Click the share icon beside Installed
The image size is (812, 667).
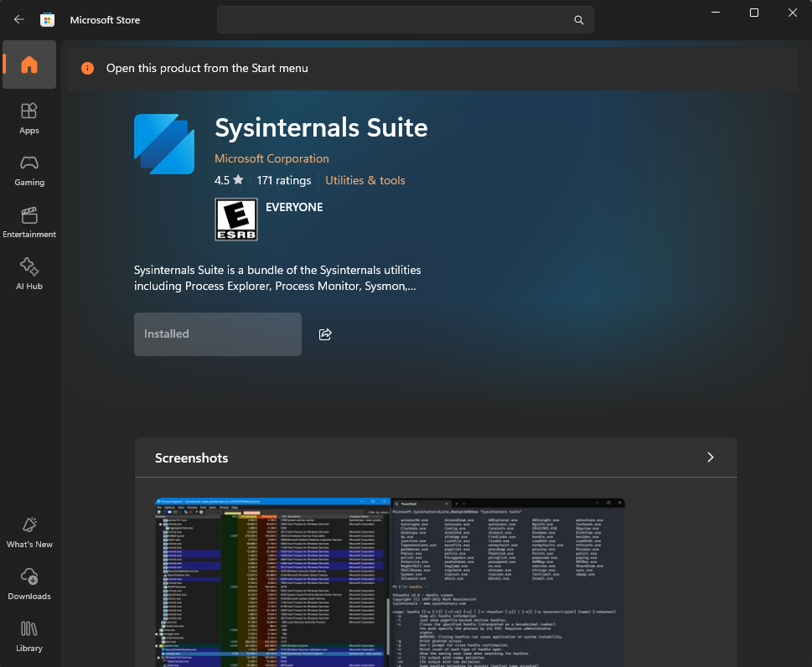coord(325,334)
